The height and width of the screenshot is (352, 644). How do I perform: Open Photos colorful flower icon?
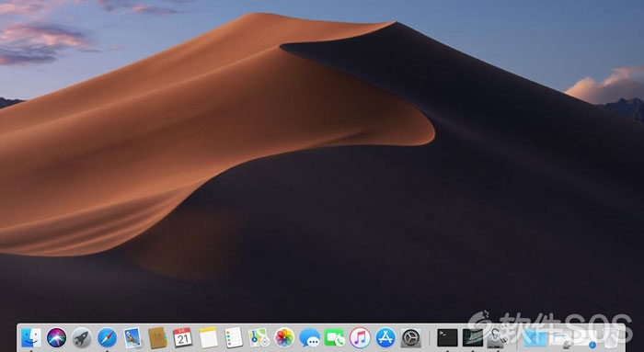click(284, 337)
